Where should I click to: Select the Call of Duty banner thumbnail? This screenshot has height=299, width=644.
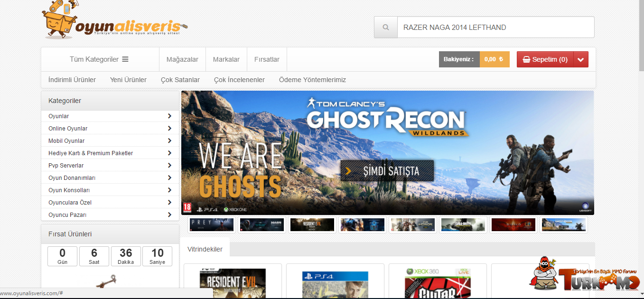coord(463,224)
